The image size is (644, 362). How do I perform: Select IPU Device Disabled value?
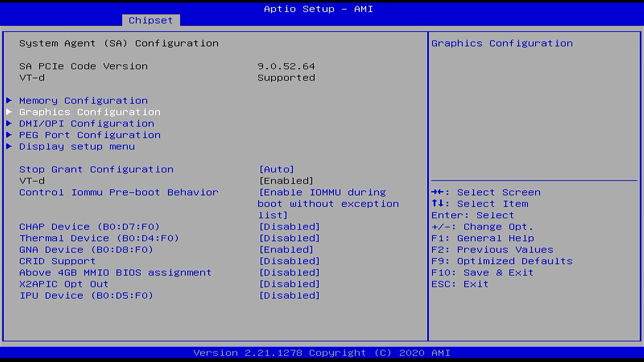[289, 295]
